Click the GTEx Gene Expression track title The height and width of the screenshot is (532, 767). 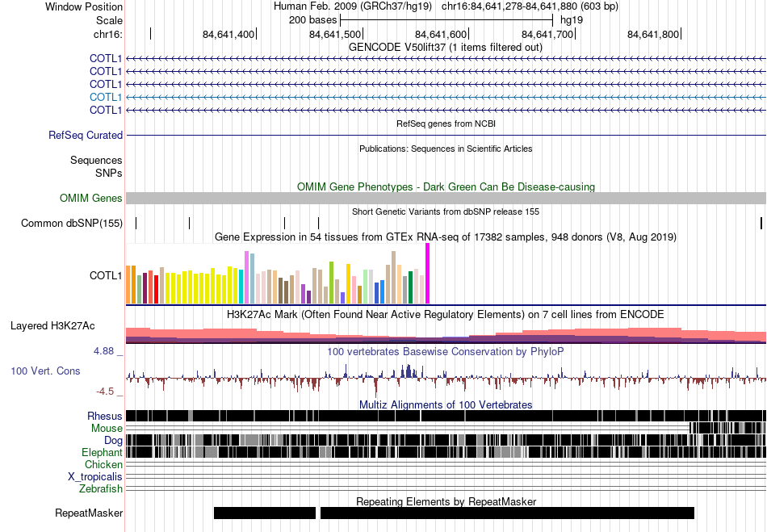click(446, 237)
